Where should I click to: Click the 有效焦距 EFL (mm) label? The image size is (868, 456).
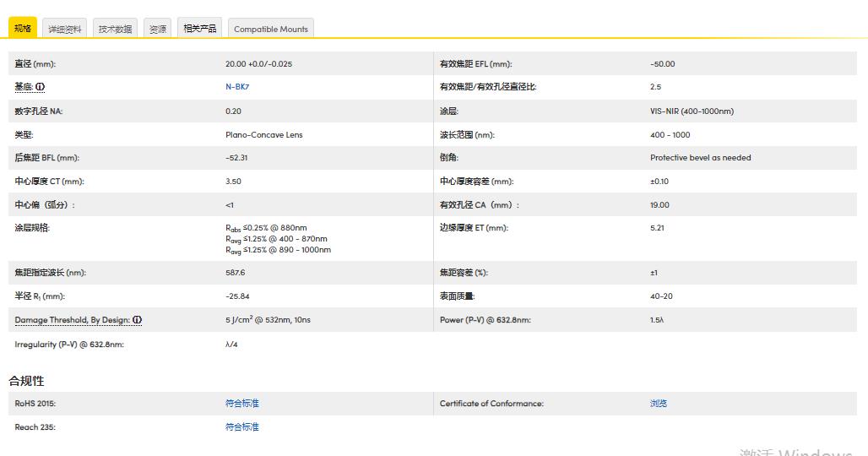[475, 63]
